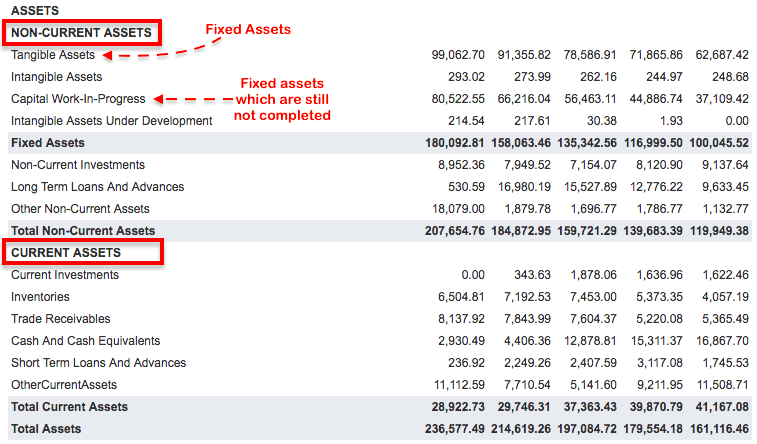Select Total Current Assets value 41,167.08
The width and height of the screenshot is (757, 444).
[x=722, y=407]
